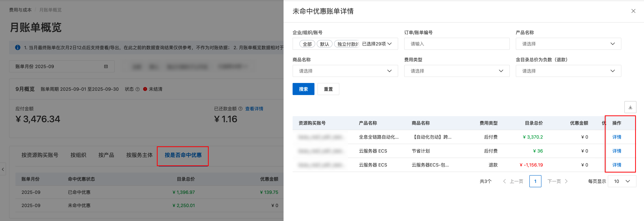Switch to 按产品 tab
644x221 pixels.
point(106,155)
